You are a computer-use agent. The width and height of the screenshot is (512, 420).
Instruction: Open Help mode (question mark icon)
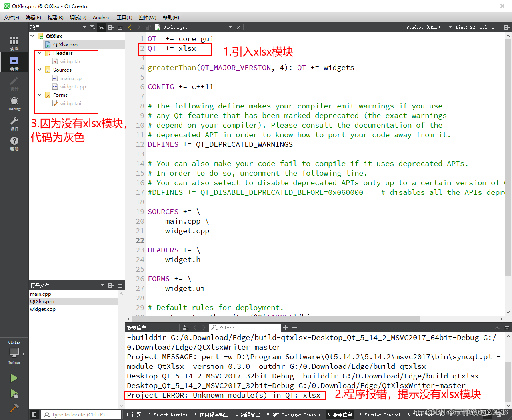pyautogui.click(x=14, y=143)
